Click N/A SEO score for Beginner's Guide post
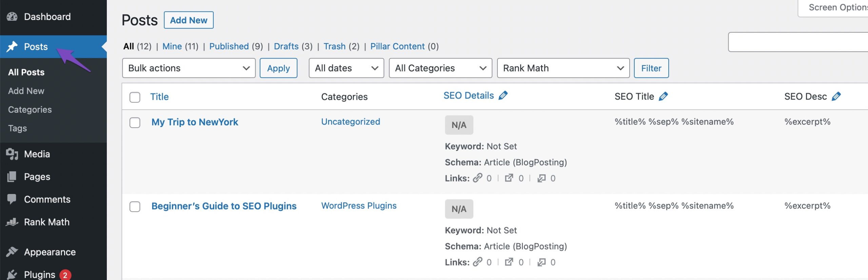 click(x=459, y=209)
